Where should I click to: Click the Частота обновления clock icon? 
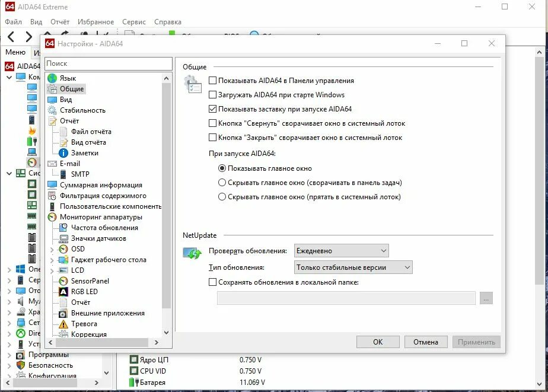click(63, 228)
